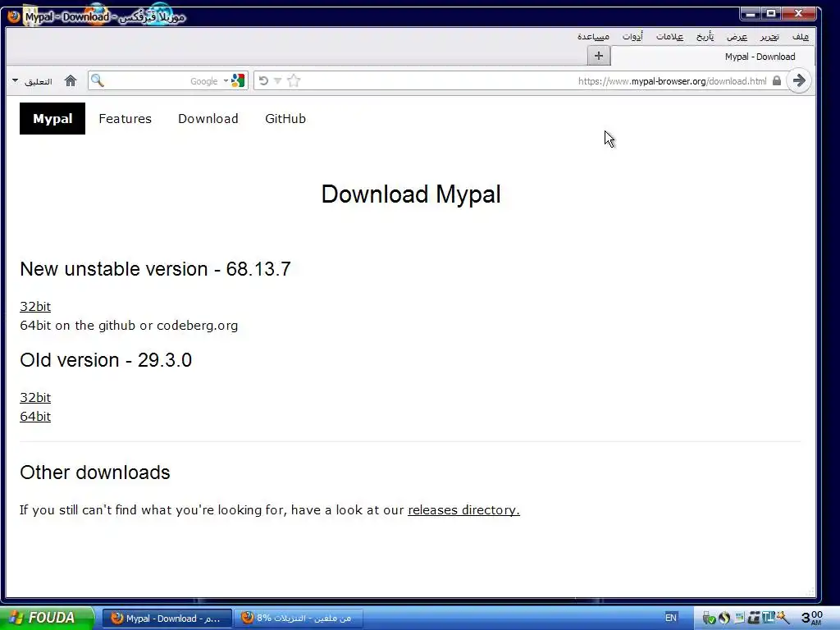Click the black globe tray icon
Viewport: 840px width, 630px height.
tap(724, 619)
